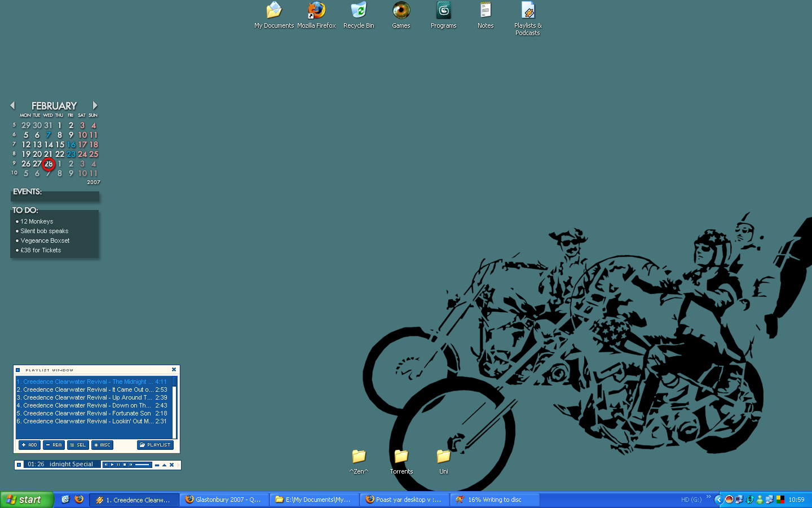Click the REM button in playlist window

(54, 445)
